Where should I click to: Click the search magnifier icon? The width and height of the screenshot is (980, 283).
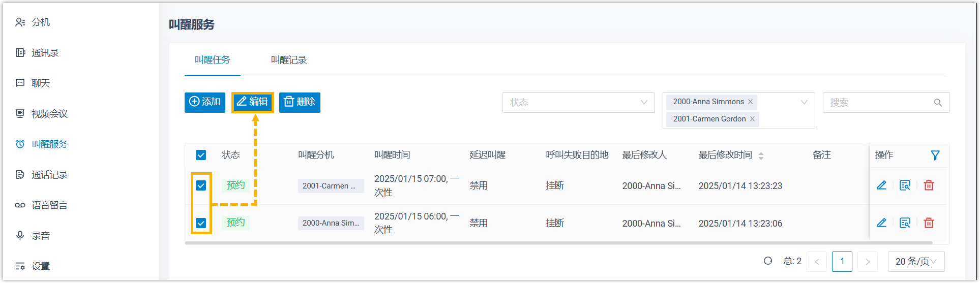click(938, 103)
